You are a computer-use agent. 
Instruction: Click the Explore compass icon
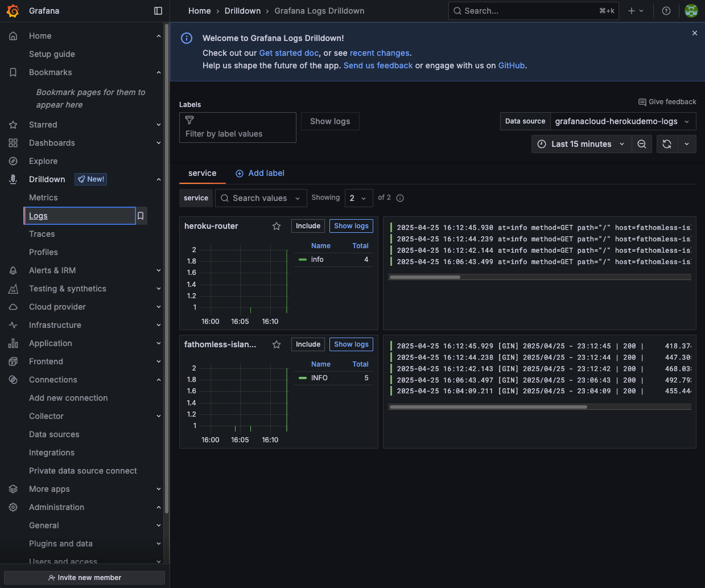click(13, 161)
